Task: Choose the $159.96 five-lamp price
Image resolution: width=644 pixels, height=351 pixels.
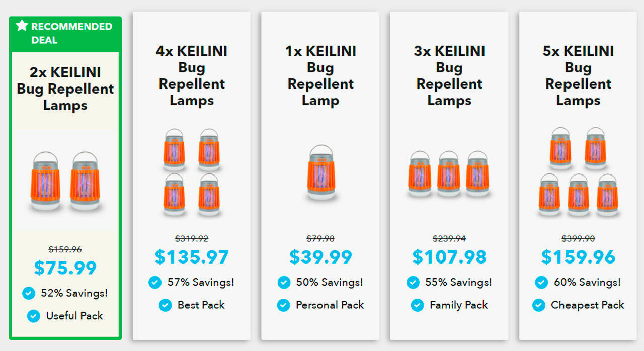Action: coord(578,257)
